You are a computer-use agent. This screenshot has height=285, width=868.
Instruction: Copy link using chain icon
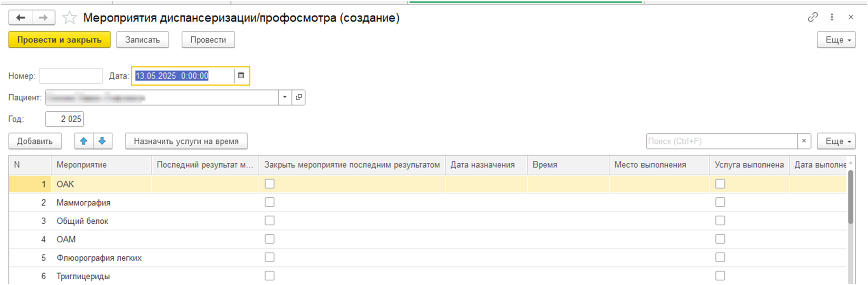[812, 17]
